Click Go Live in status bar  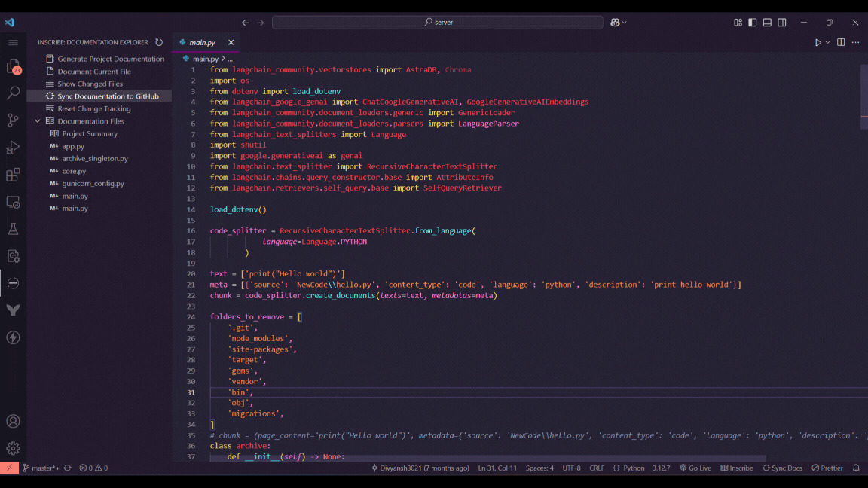[x=695, y=468]
